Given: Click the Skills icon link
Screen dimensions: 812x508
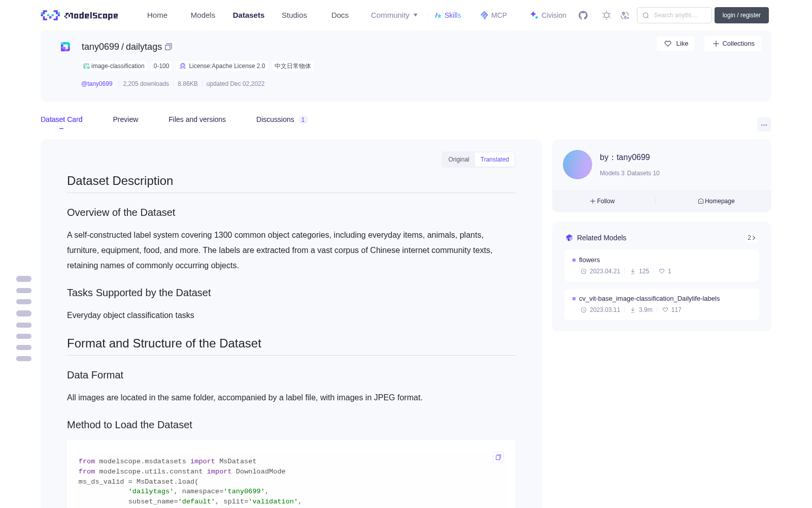Looking at the screenshot, I should click(448, 15).
